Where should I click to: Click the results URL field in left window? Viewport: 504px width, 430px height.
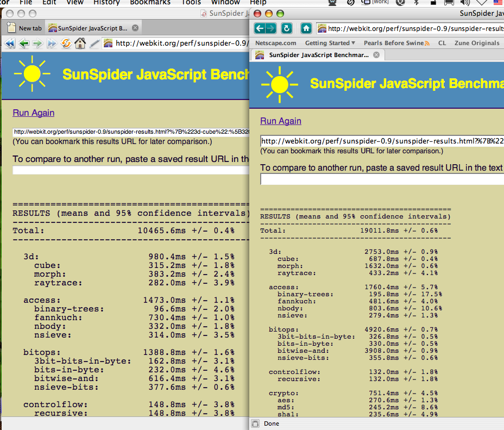coord(131,132)
